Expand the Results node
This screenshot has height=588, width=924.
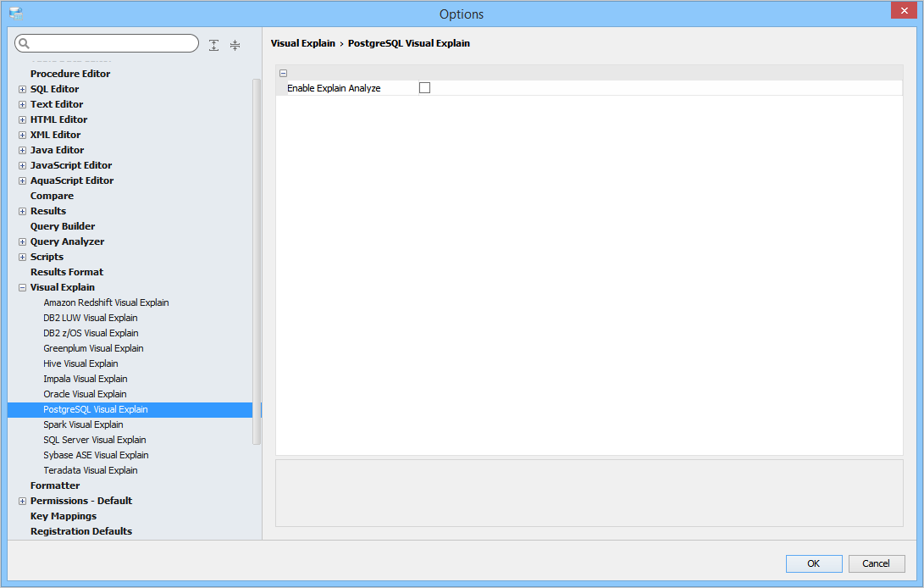click(22, 211)
